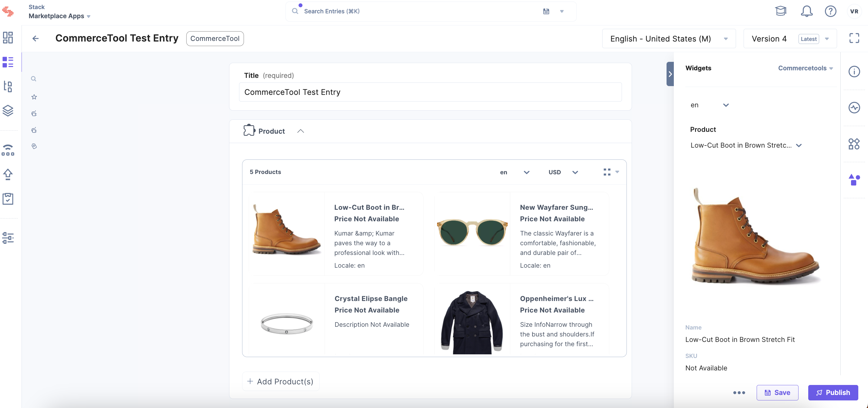Click the small search icon in entry sidebar

(34, 79)
